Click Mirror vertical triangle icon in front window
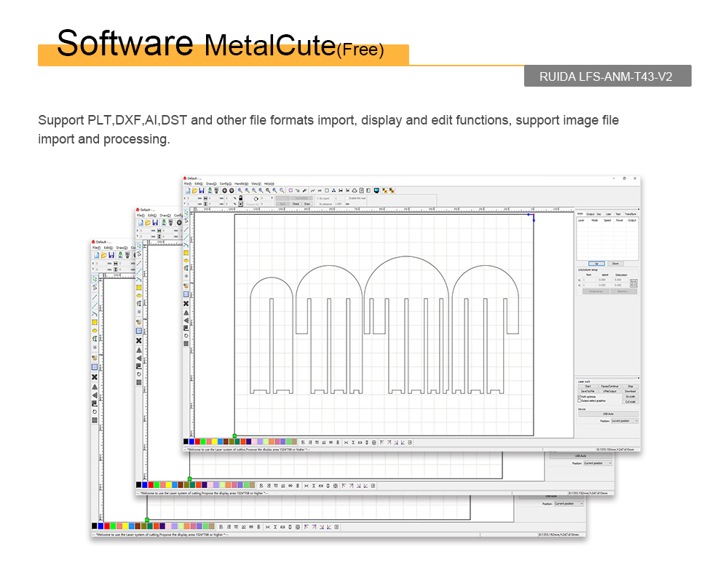The image size is (728, 579). click(x=186, y=320)
